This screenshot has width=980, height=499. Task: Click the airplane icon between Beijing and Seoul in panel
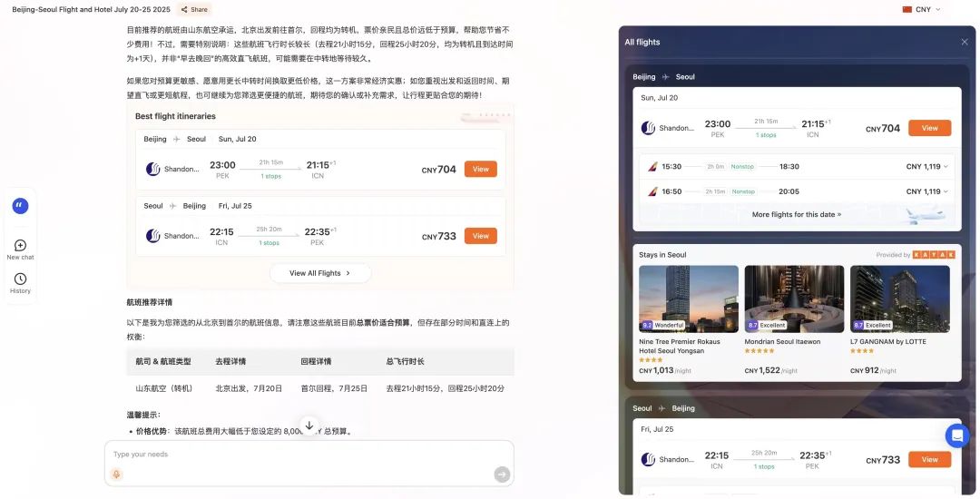pyautogui.click(x=666, y=77)
